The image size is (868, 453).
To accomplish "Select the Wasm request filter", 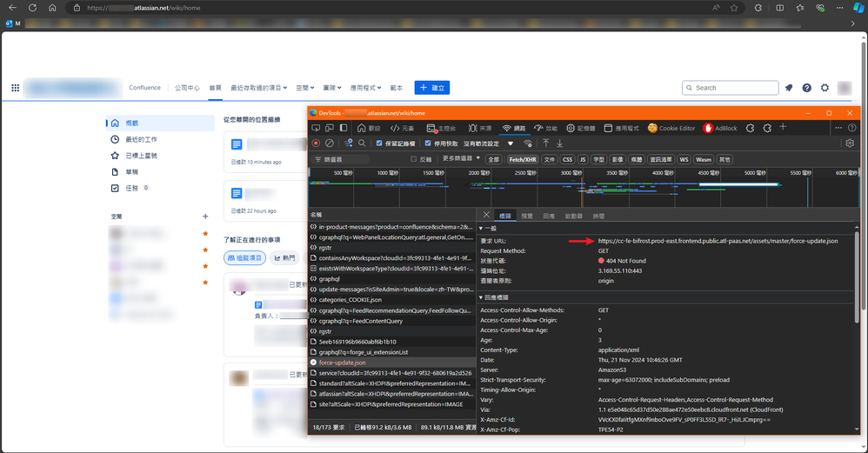I will pyautogui.click(x=704, y=159).
